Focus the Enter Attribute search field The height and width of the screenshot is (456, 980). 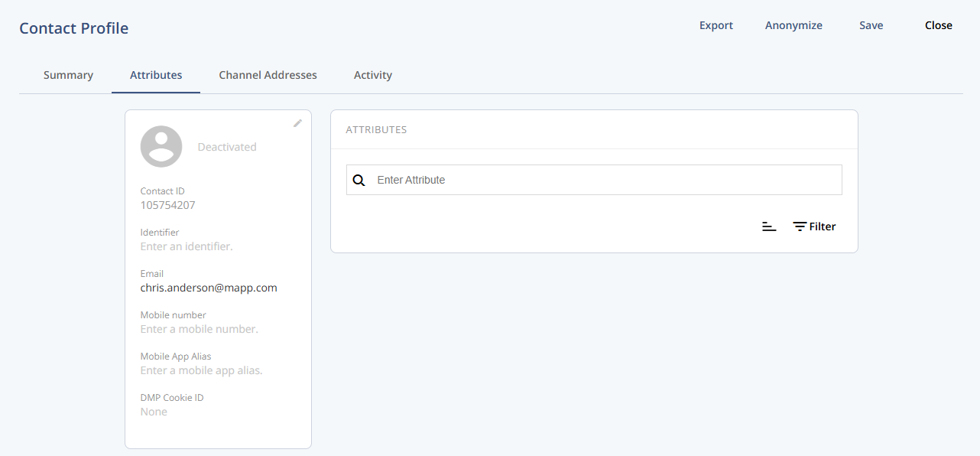594,180
